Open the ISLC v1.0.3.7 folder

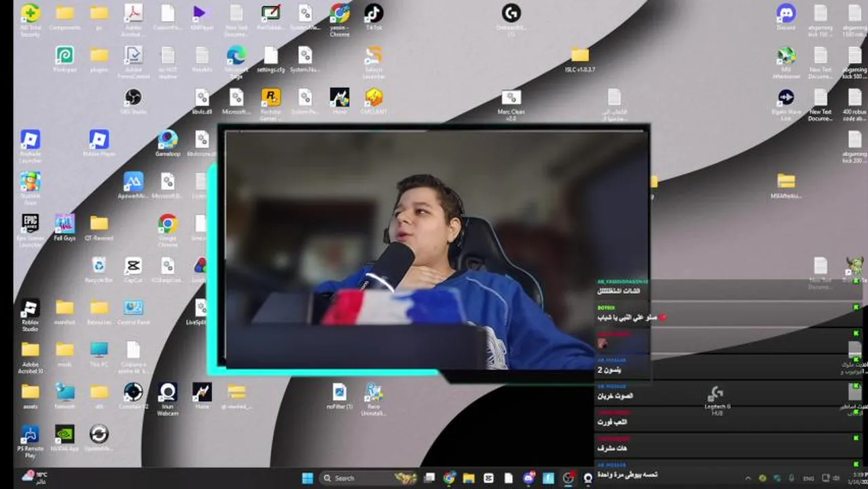[579, 60]
